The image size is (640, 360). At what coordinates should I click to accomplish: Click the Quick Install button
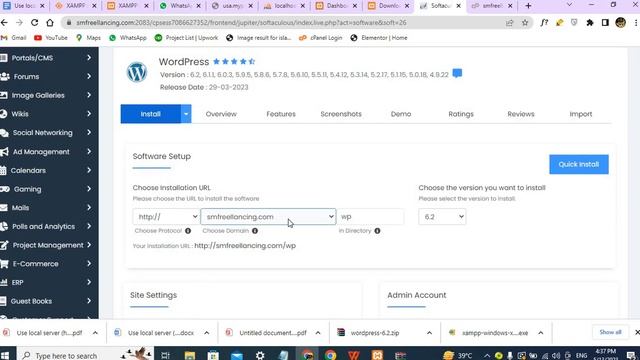click(x=579, y=164)
